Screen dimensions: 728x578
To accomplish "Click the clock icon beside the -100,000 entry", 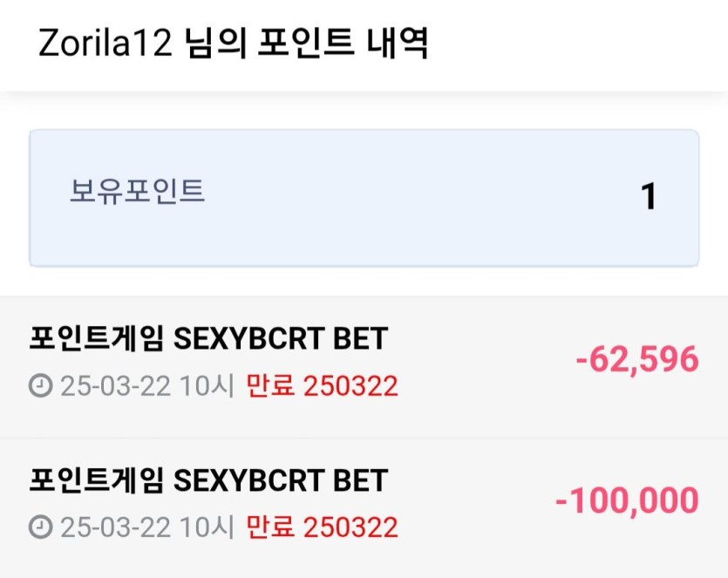I will pyautogui.click(x=41, y=527).
